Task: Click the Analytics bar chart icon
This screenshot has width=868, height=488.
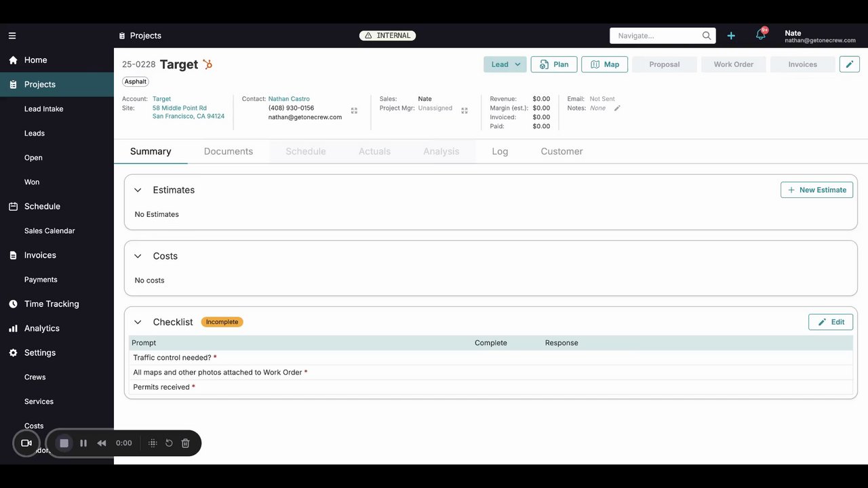Action: tap(13, 329)
